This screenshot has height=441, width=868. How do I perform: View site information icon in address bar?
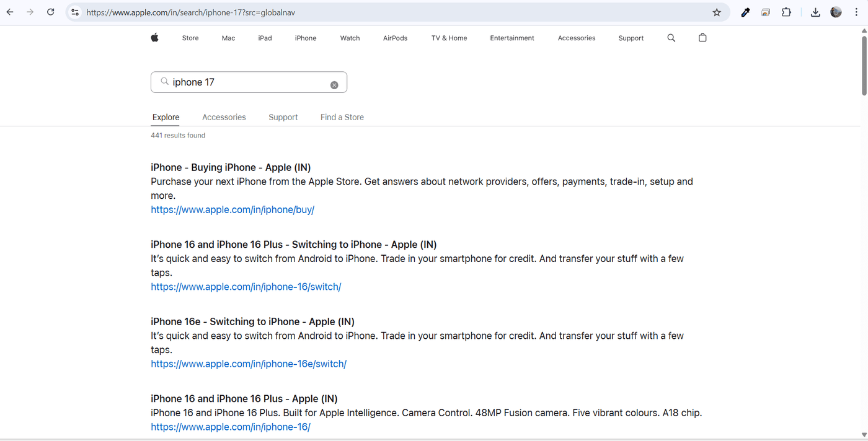click(x=74, y=12)
